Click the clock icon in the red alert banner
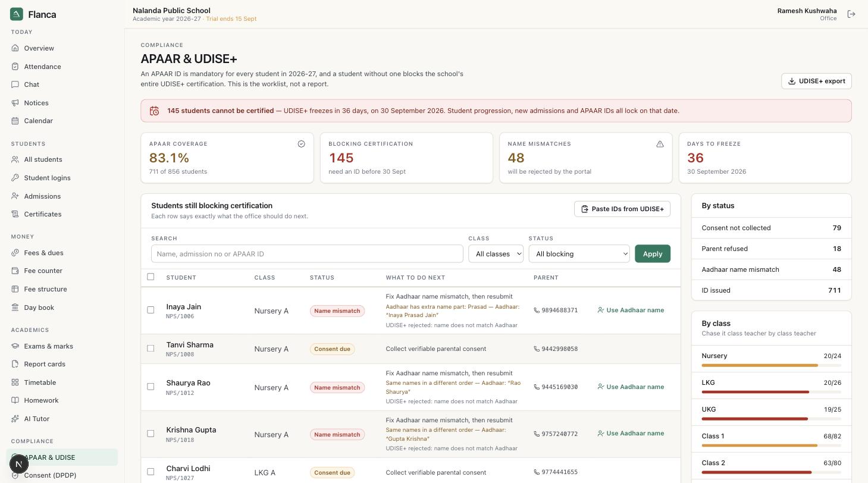This screenshot has height=483, width=868. pyautogui.click(x=155, y=111)
